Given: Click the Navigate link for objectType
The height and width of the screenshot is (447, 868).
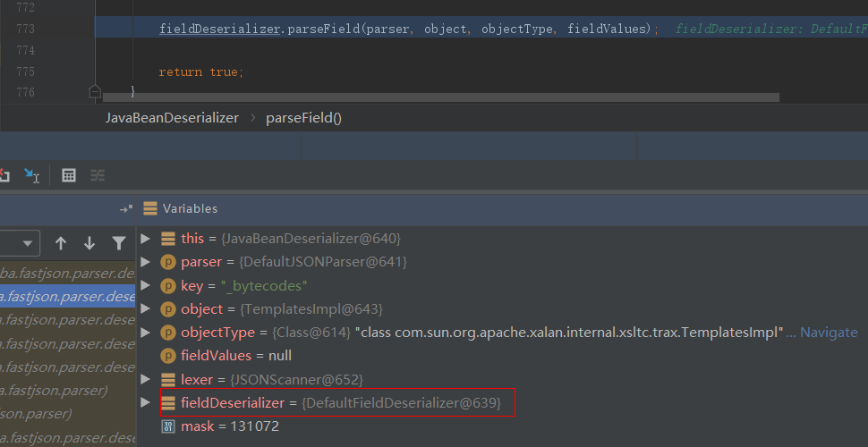Looking at the screenshot, I should click(x=828, y=333).
